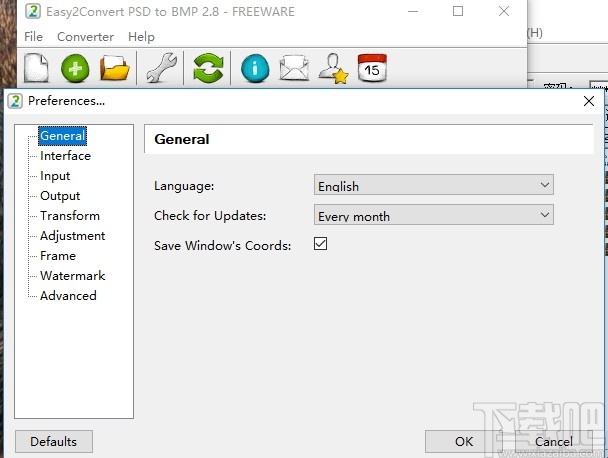Select Watermark in the preferences tree

click(x=73, y=276)
